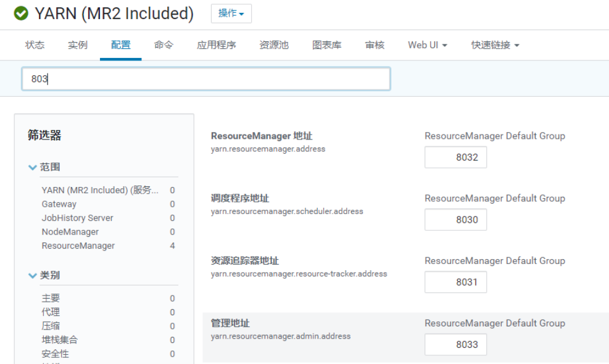
Task: Go to the 应用程序 tab
Action: 216,45
